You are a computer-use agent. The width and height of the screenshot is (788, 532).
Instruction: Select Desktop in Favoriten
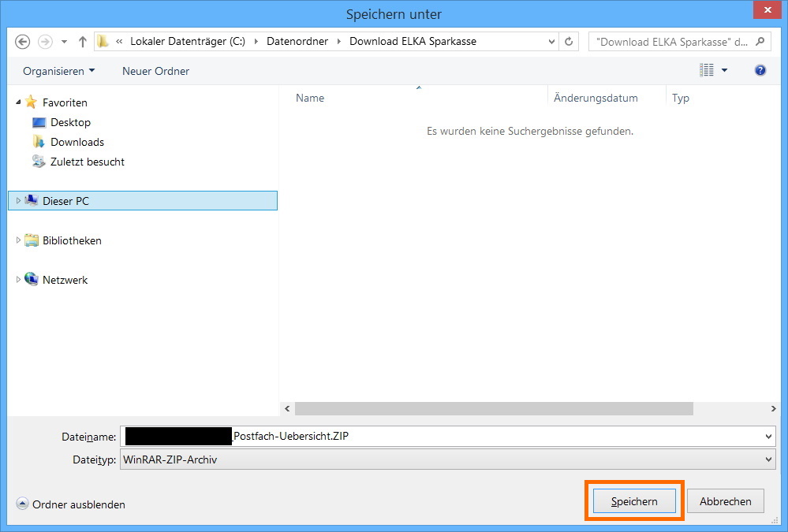tap(70, 122)
